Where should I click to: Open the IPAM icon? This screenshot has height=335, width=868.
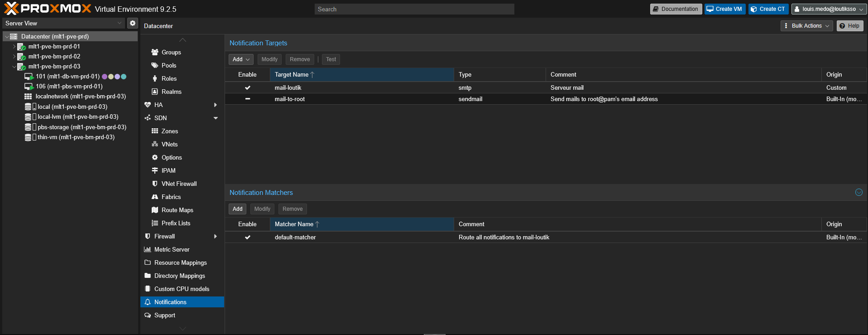pyautogui.click(x=155, y=170)
